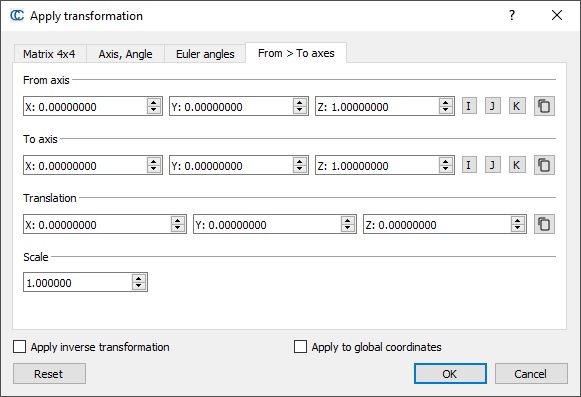Image resolution: width=581 pixels, height=397 pixels.
Task: Switch to the Matrix 4x4 tab
Action: (49, 54)
